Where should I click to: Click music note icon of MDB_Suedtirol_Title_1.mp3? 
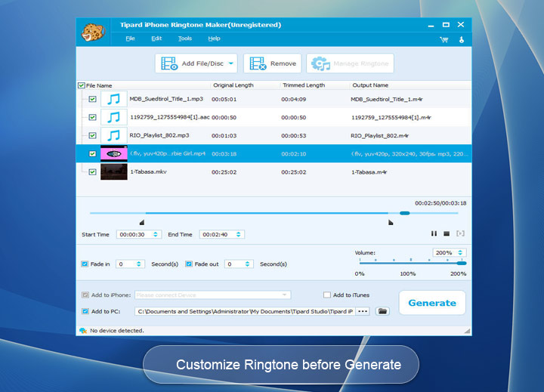114,99
